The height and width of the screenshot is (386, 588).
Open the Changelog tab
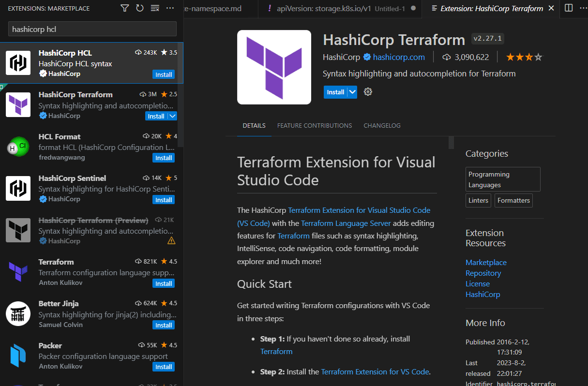(x=382, y=125)
